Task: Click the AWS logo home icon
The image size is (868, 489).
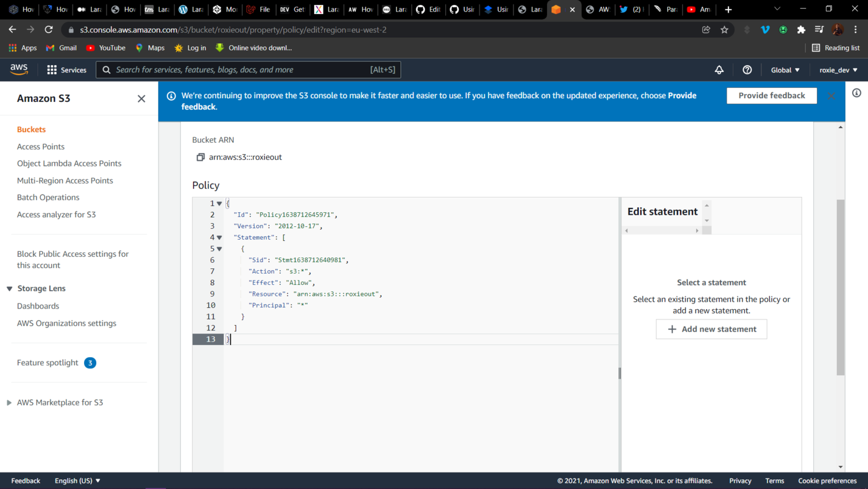Action: [x=19, y=70]
